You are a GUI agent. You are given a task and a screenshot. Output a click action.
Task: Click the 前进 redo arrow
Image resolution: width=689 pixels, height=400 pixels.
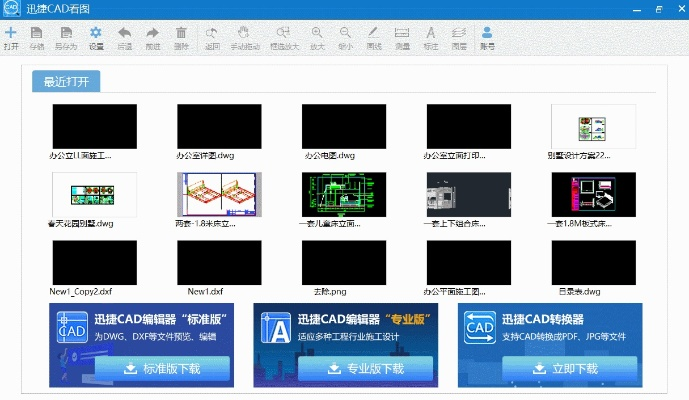(x=152, y=33)
